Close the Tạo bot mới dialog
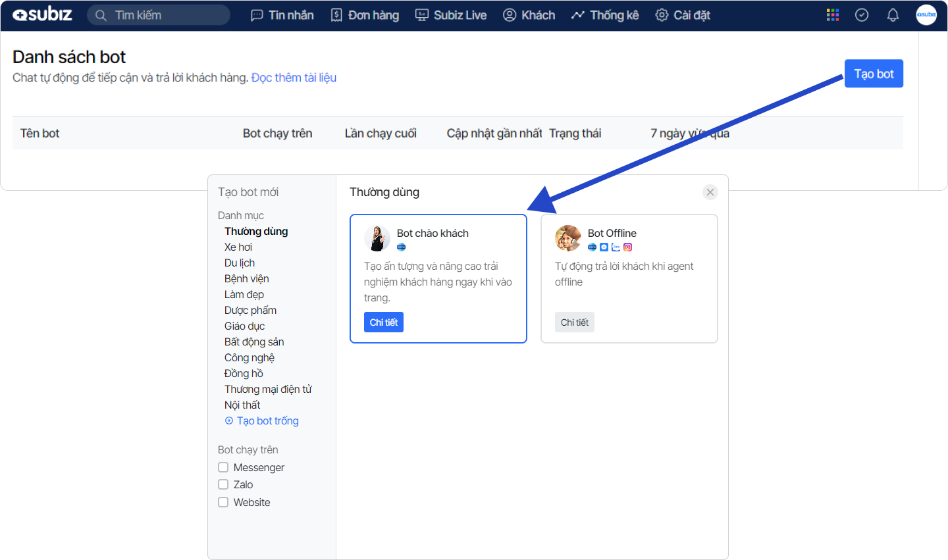This screenshot has height=560, width=948. [710, 192]
